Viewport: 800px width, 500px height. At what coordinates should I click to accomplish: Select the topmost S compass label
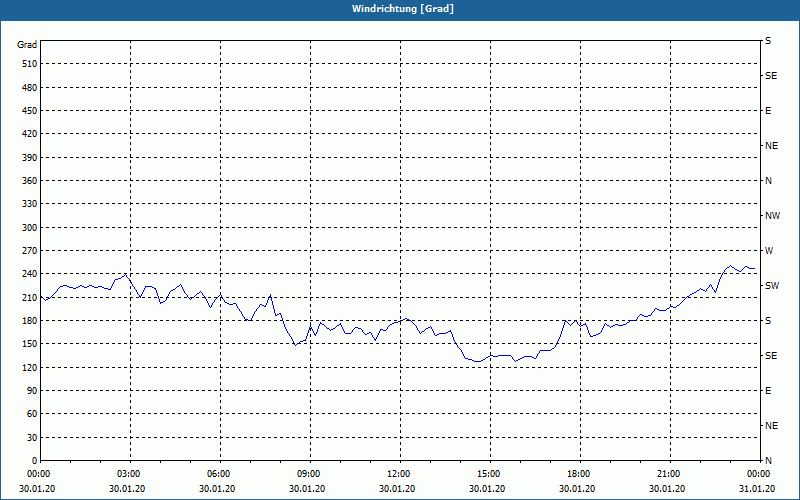coord(768,41)
